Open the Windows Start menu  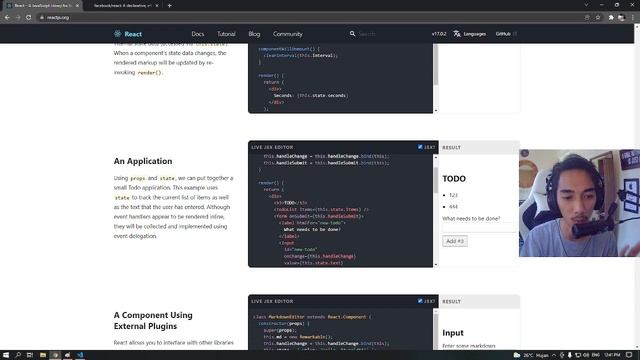tap(6, 355)
